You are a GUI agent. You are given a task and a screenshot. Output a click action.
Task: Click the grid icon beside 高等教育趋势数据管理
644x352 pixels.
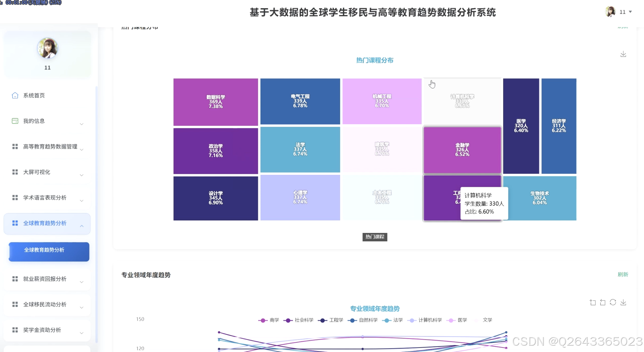pyautogui.click(x=15, y=147)
